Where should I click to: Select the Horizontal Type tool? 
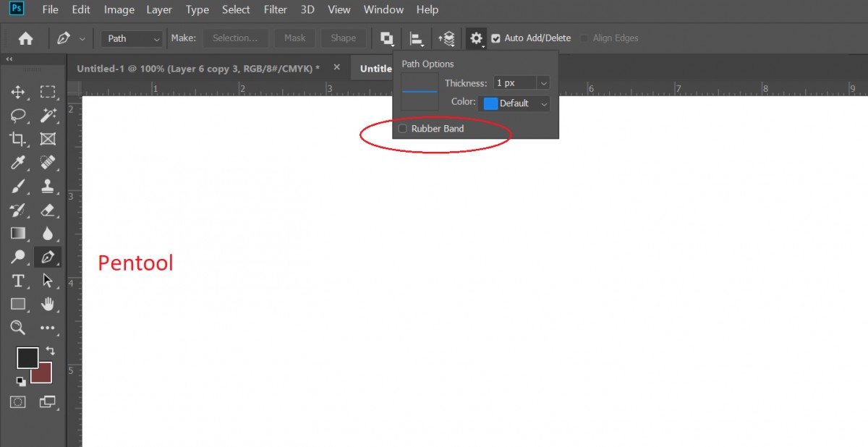[17, 281]
